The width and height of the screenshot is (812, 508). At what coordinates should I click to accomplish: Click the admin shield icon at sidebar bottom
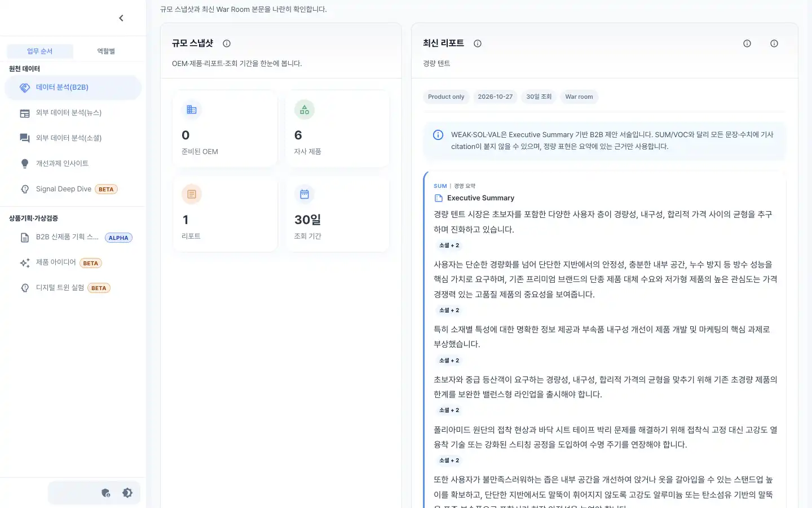pyautogui.click(x=105, y=493)
